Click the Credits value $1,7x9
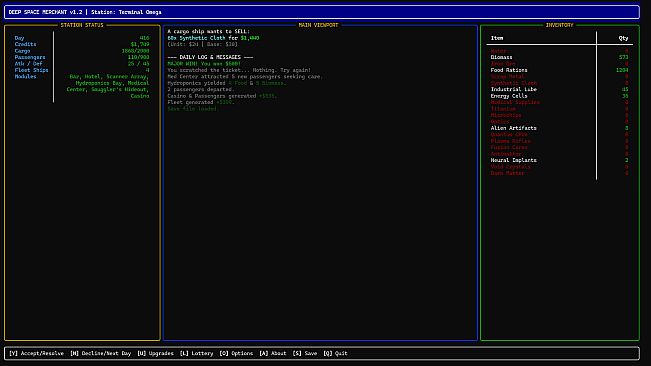 point(140,44)
